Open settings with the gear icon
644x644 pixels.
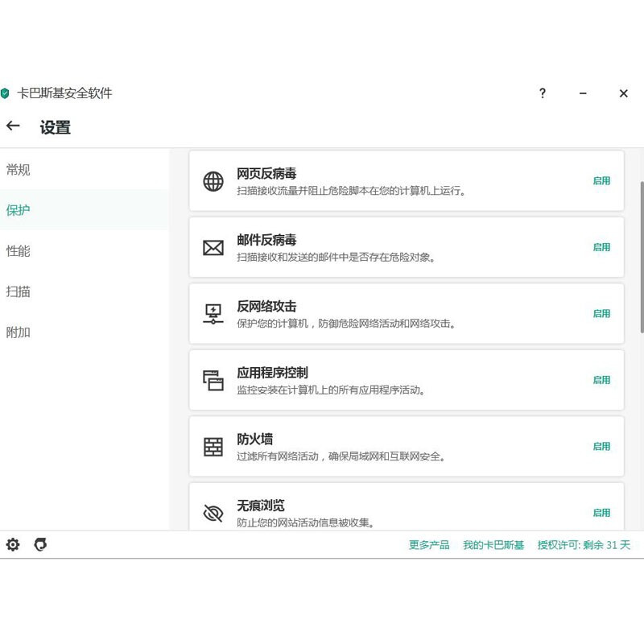[x=13, y=545]
